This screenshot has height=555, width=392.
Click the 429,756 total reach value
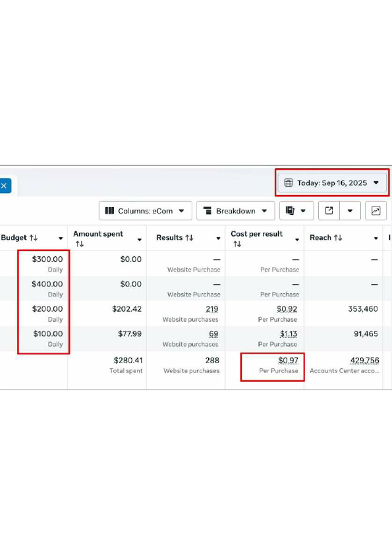coord(365,361)
